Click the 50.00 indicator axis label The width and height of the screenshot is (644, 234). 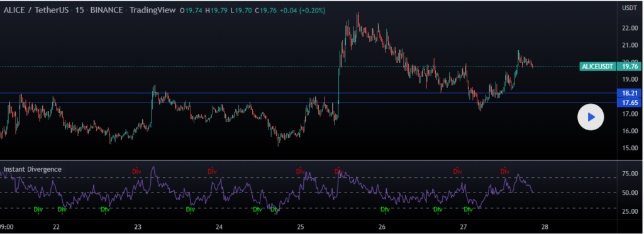(x=630, y=192)
